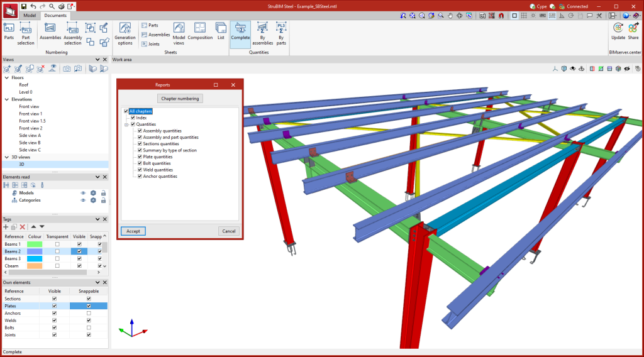The width and height of the screenshot is (644, 357).
Task: Click Accept in the Reports dialog
Action: click(133, 231)
